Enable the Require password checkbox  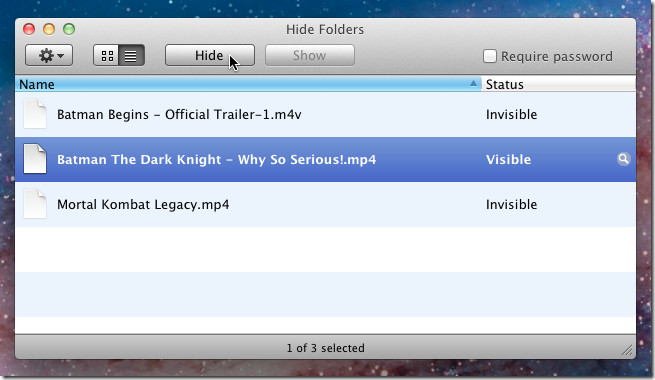click(x=490, y=56)
